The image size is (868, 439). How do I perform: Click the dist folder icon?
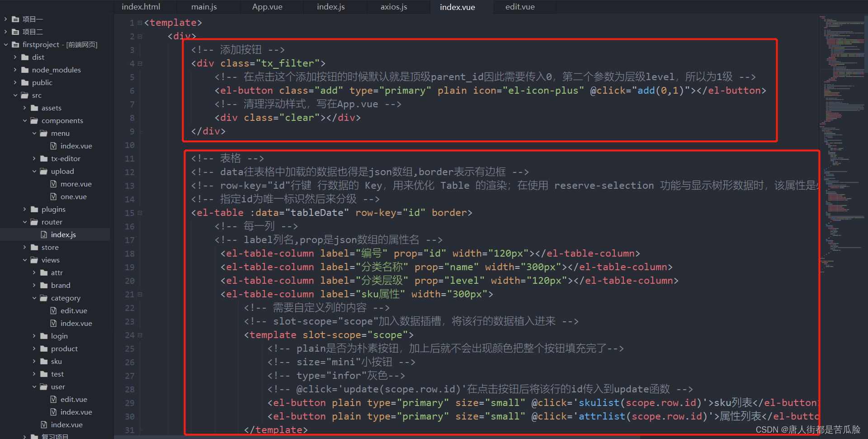click(25, 57)
